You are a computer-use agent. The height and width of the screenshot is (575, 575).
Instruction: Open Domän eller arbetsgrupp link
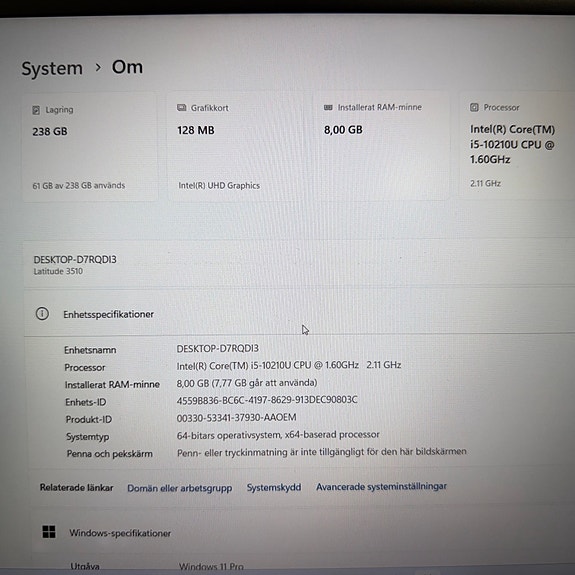point(180,488)
